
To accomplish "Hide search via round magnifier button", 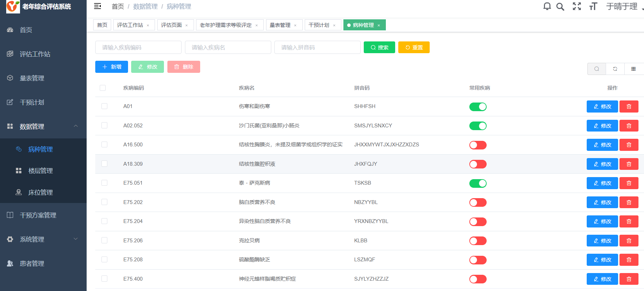I will coord(596,69).
